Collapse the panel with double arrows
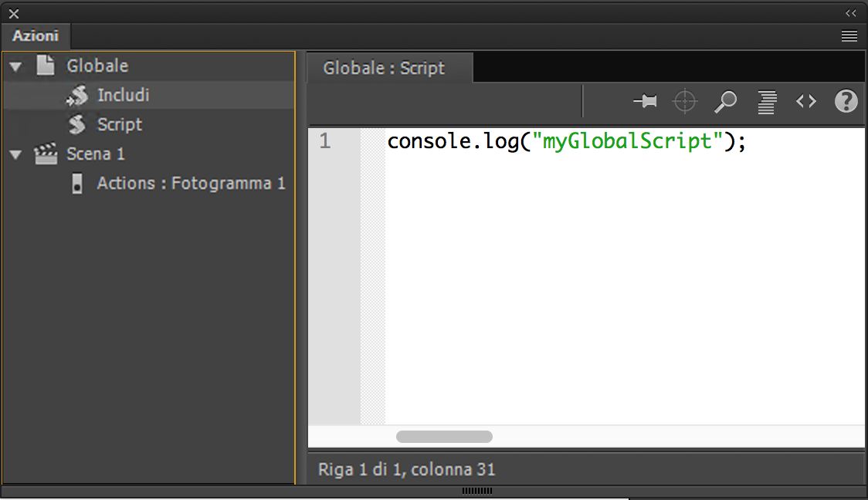Viewport: 868px width, 500px height. point(850,13)
